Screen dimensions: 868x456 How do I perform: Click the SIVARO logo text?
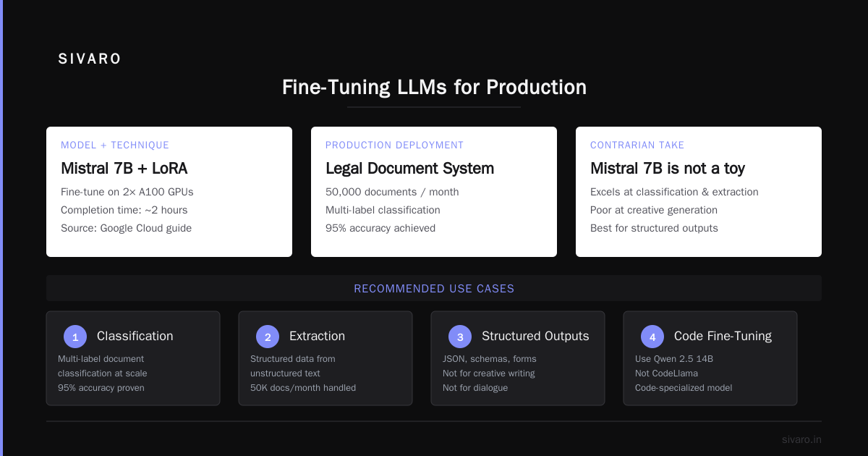click(x=90, y=59)
